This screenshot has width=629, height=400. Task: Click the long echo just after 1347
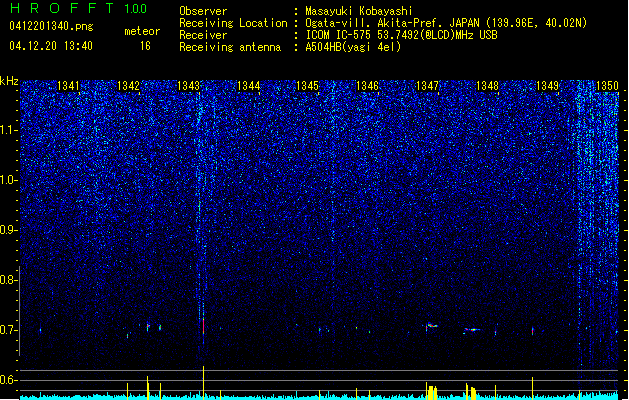431,326
